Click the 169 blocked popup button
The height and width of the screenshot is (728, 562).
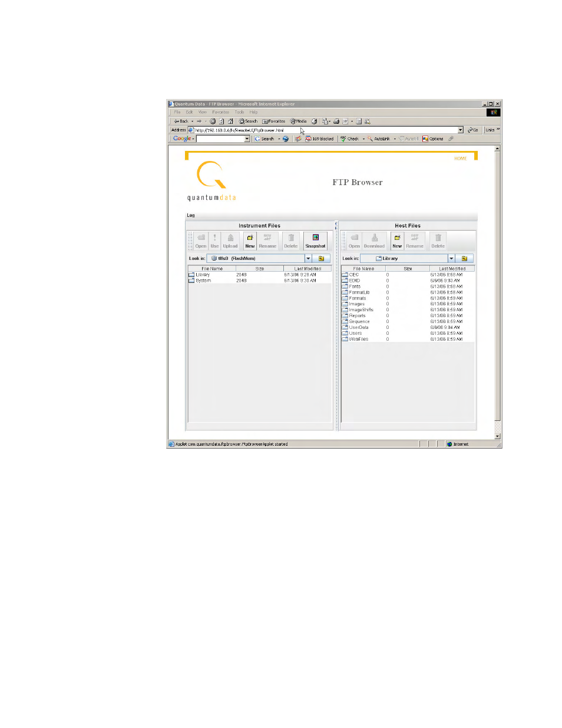click(x=320, y=139)
